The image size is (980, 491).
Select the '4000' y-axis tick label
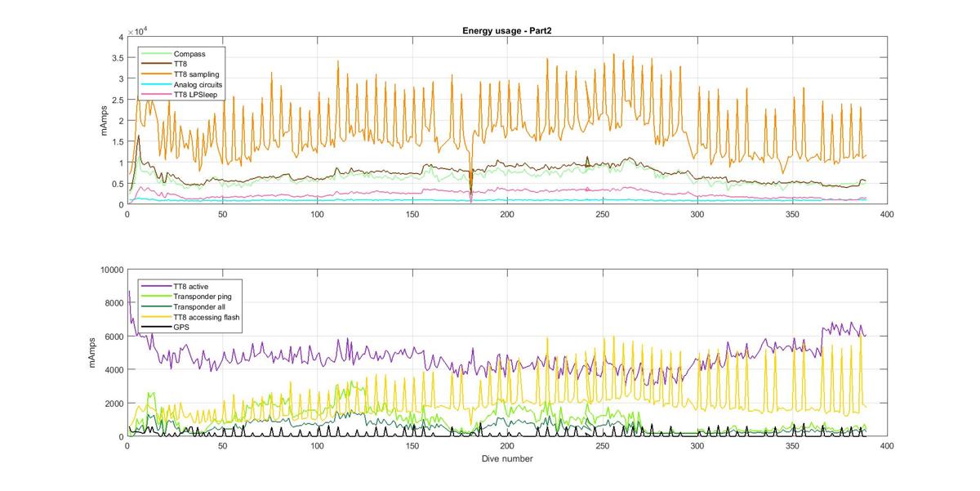click(x=114, y=370)
